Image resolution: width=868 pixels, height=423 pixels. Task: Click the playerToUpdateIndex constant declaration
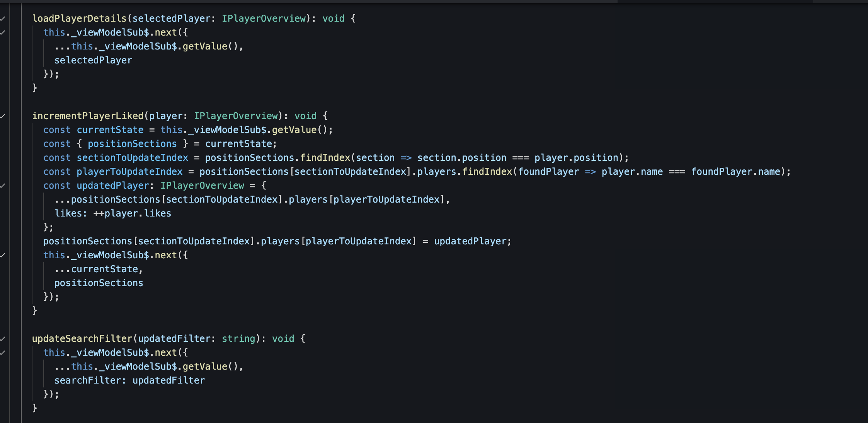[x=129, y=172]
